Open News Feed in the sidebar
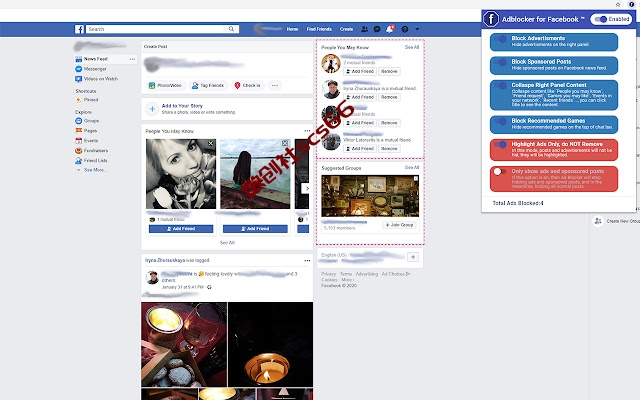The width and height of the screenshot is (640, 400). click(x=96, y=59)
